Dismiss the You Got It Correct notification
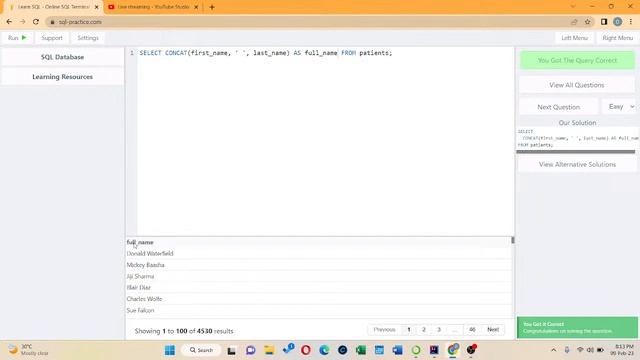 pos(577,327)
